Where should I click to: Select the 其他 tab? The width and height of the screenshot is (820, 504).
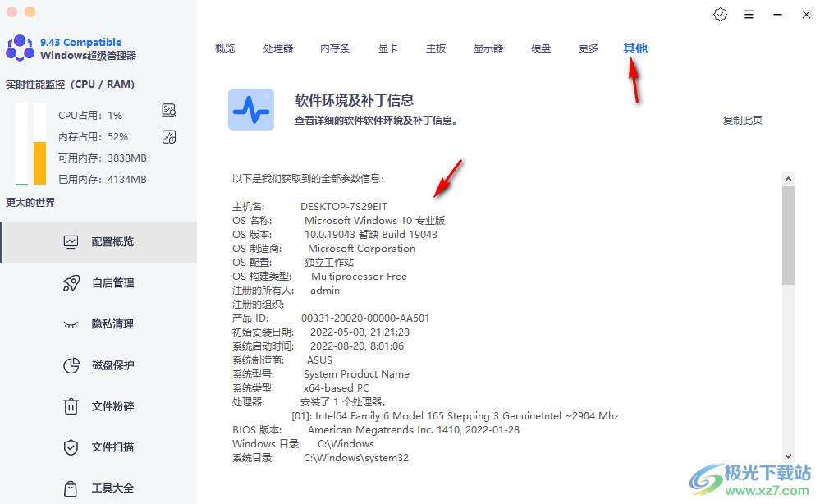635,48
